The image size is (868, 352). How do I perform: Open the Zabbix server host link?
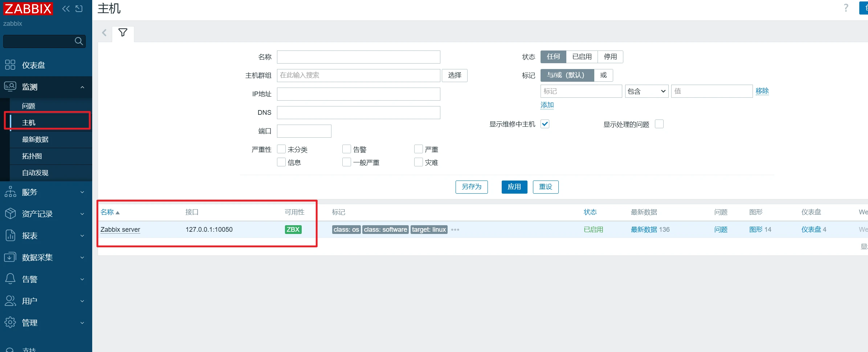(x=120, y=230)
